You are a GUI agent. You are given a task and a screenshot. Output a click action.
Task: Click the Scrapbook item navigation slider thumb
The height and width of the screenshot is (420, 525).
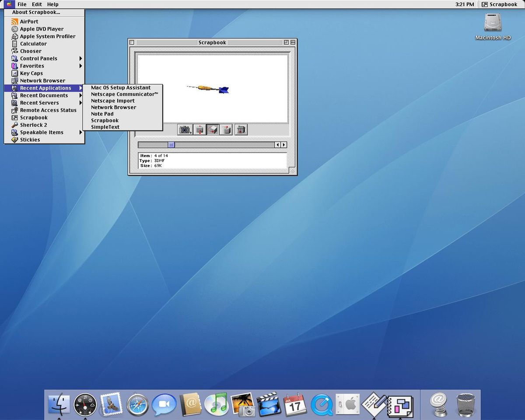point(171,144)
